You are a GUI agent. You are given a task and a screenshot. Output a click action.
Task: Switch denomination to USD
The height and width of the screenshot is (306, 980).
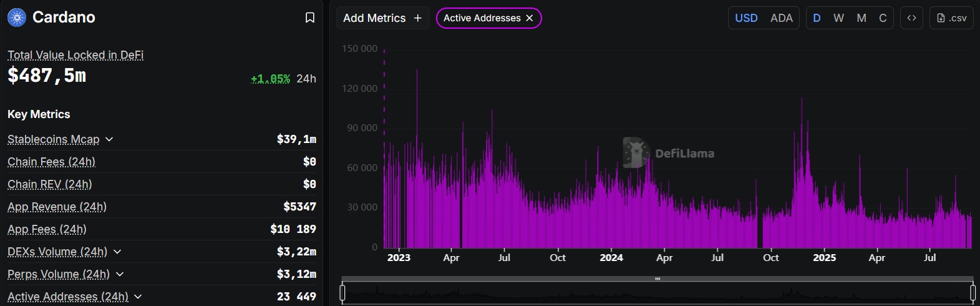pos(746,18)
